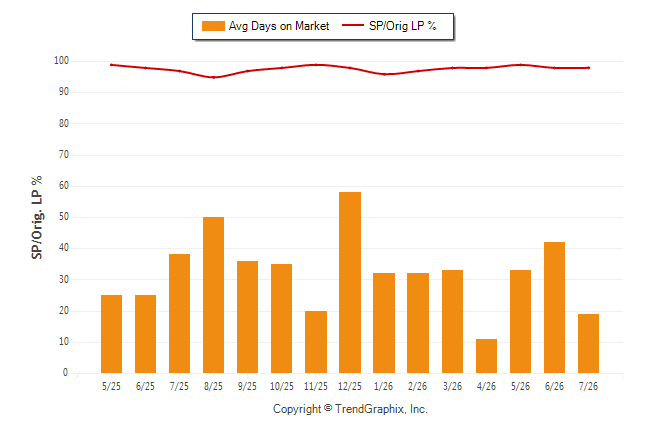Click the orange Avg Days on Market legend swatch
Screen dimensions: 646x434
point(213,26)
